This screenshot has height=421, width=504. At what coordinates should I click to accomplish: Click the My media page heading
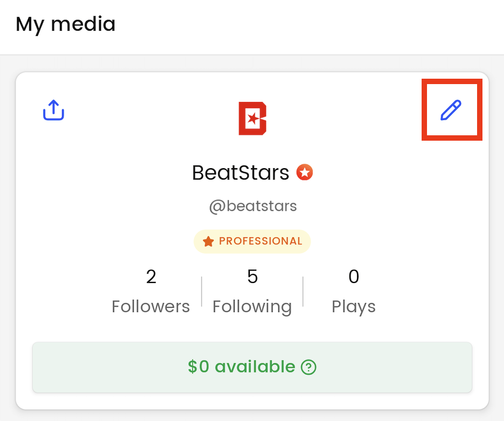pos(66,24)
